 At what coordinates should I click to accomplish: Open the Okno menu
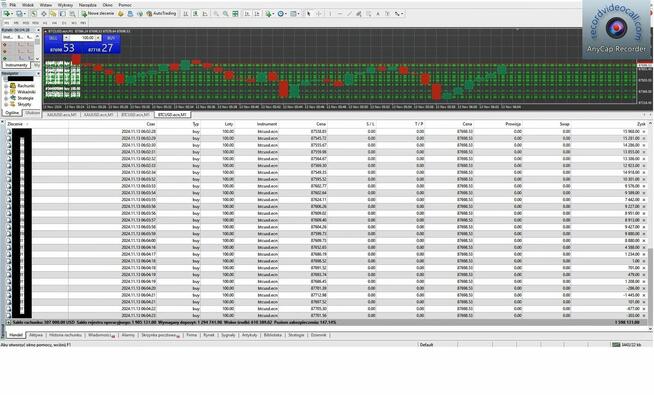108,5
